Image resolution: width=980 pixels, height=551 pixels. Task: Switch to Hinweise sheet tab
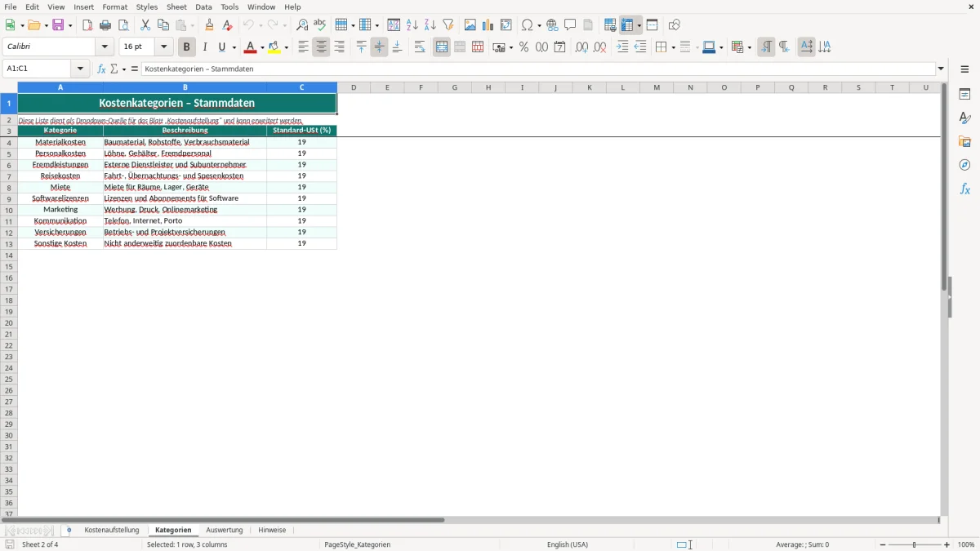(x=272, y=531)
